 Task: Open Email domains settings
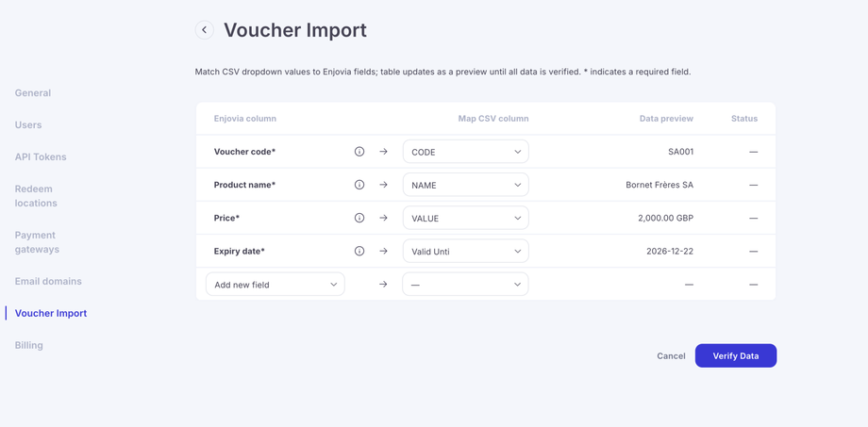pyautogui.click(x=48, y=282)
